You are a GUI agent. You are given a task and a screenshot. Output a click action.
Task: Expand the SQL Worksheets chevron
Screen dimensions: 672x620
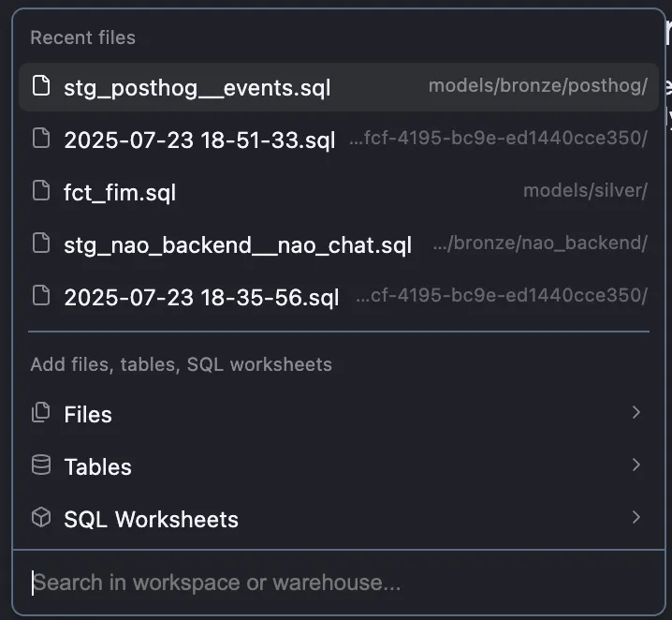pos(636,518)
